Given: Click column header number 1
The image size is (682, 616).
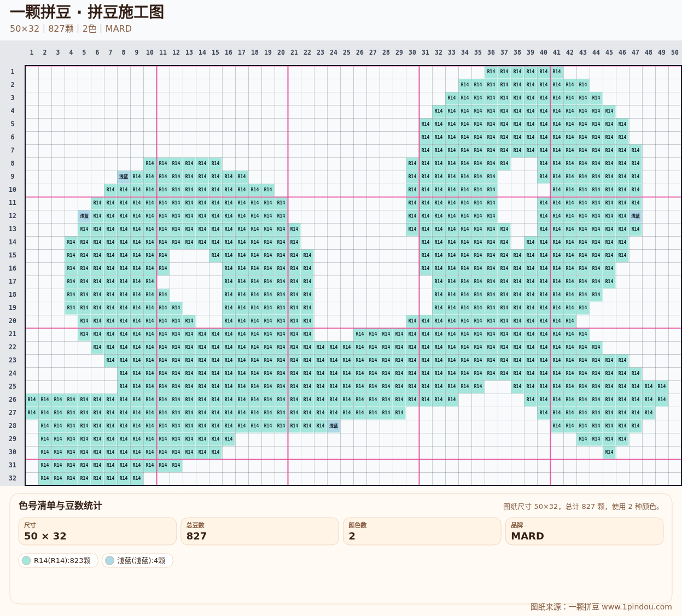Looking at the screenshot, I should (32, 52).
